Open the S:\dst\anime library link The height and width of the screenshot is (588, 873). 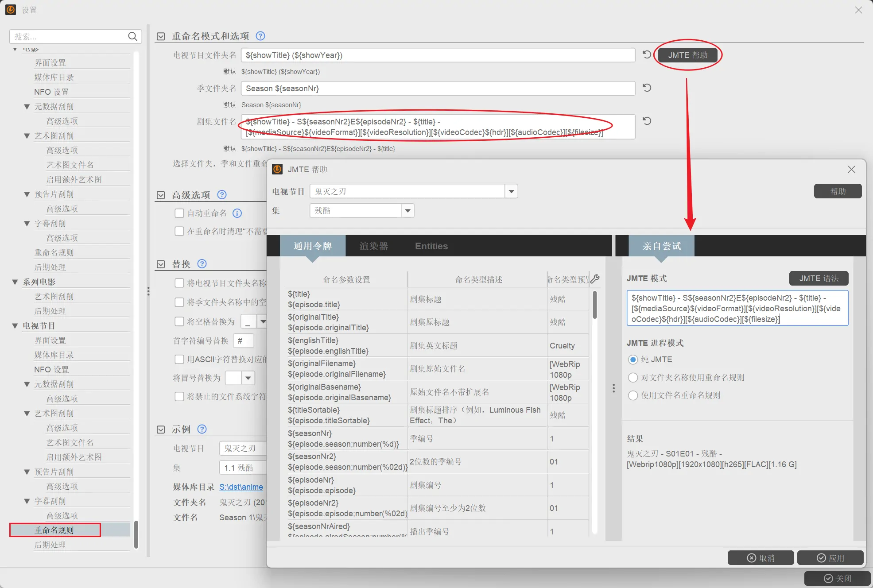click(x=241, y=487)
